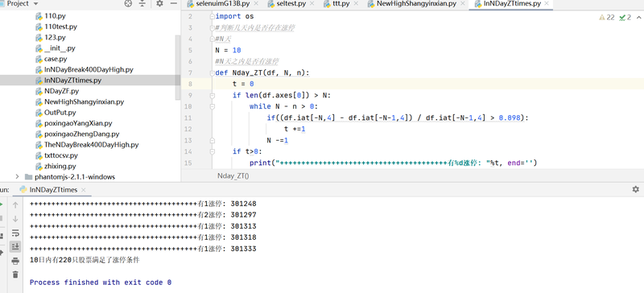Fold the if block at line 9
Viewport: 644px width, 293px height.
coord(212,95)
